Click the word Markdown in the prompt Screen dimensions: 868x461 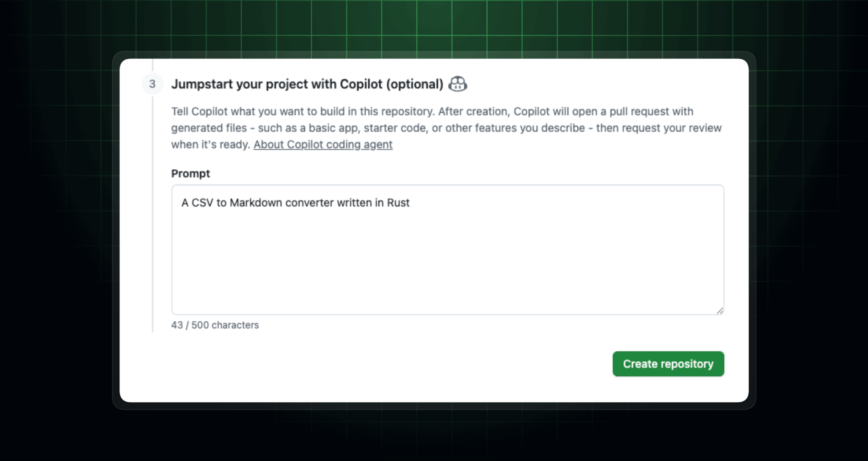click(x=256, y=203)
